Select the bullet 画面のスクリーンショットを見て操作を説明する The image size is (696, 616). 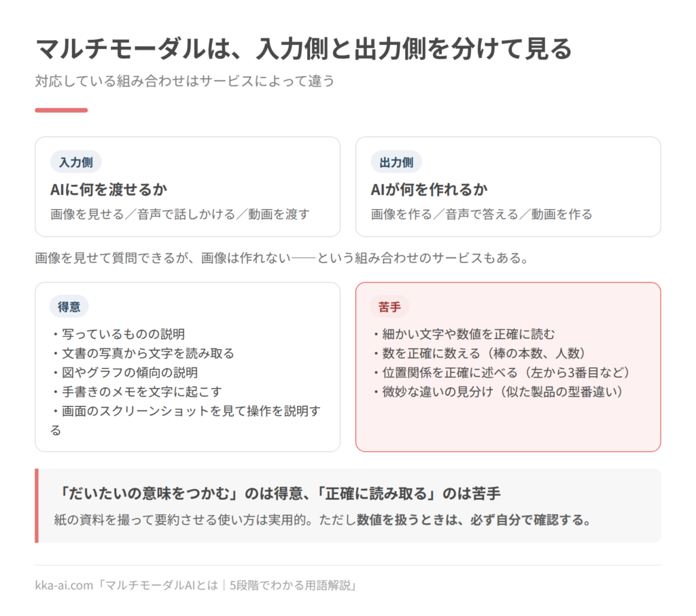pyautogui.click(x=186, y=420)
